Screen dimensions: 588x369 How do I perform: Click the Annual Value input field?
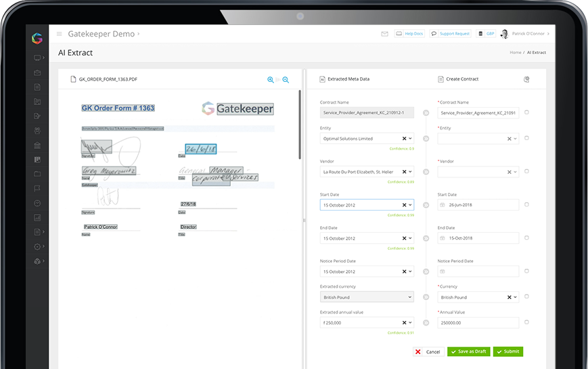point(478,323)
